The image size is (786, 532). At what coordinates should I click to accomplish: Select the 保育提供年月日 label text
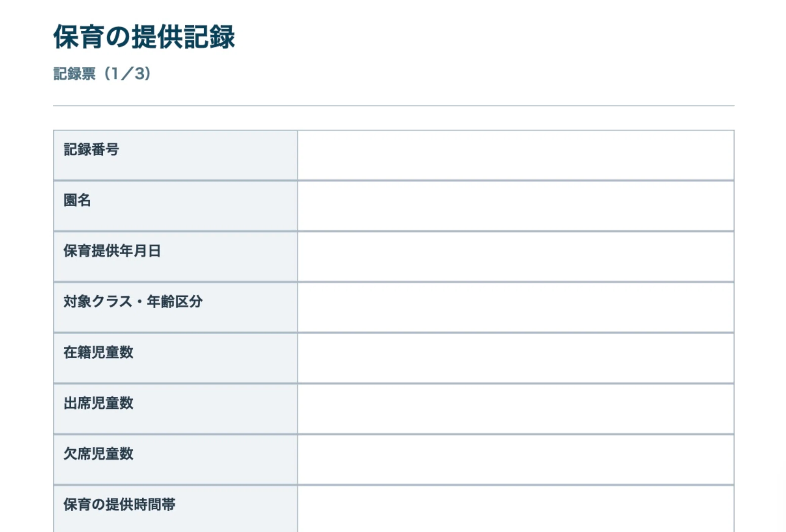click(x=112, y=251)
